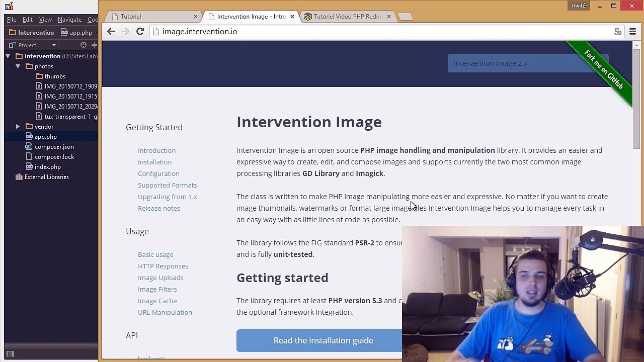Click the index.php file icon
Image resolution: width=644 pixels, height=362 pixels.
(x=29, y=166)
